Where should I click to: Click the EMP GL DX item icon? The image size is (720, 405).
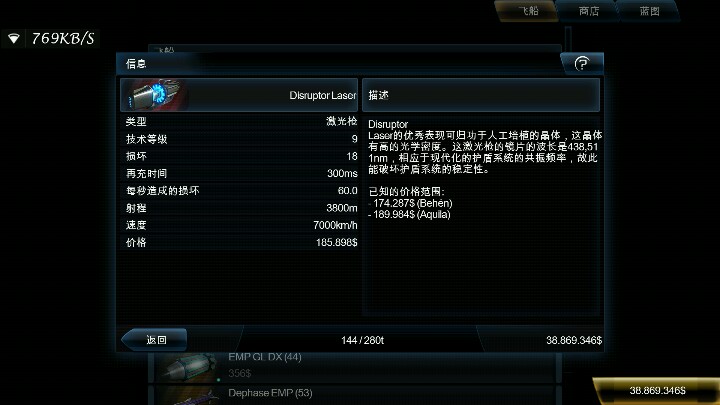pos(189,367)
